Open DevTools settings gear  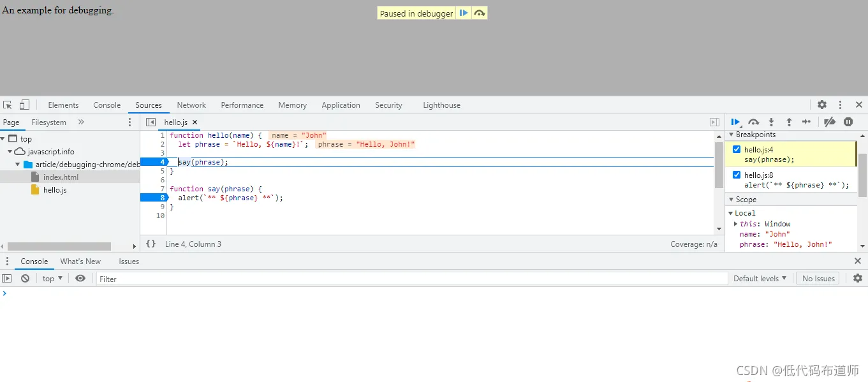[x=822, y=105]
